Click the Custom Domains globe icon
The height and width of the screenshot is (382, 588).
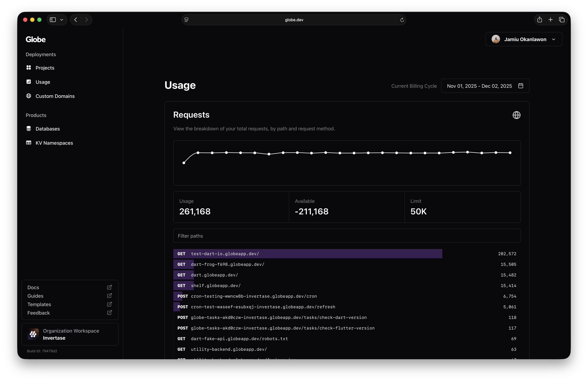(x=29, y=96)
